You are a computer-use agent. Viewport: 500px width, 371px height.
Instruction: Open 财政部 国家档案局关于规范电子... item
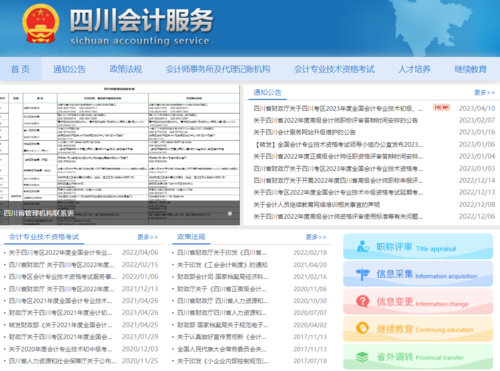pos(222,325)
